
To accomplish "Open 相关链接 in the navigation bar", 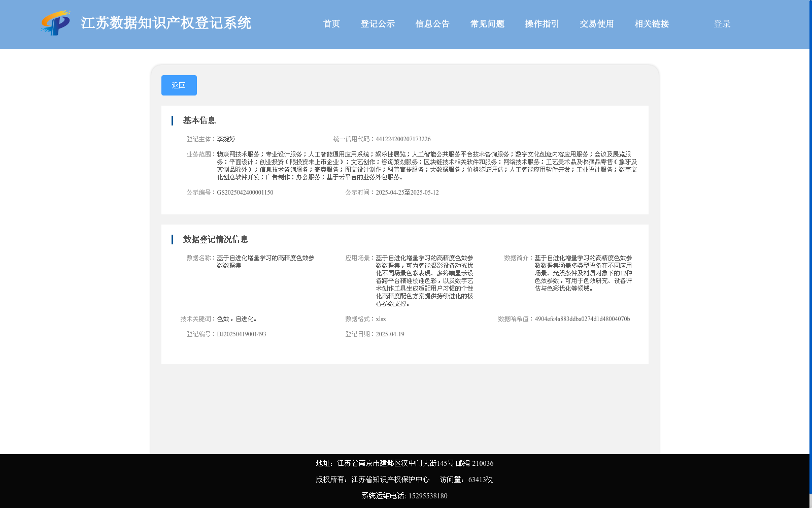I will [x=652, y=24].
